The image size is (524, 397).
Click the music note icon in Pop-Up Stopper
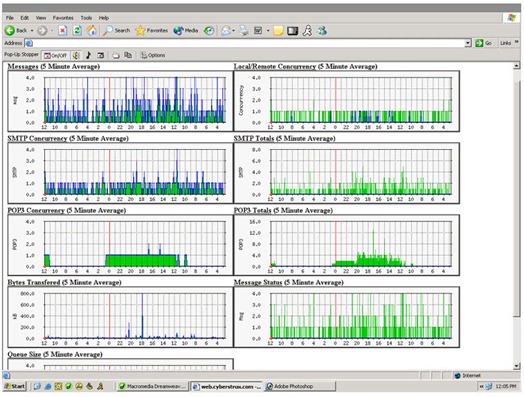[x=88, y=55]
